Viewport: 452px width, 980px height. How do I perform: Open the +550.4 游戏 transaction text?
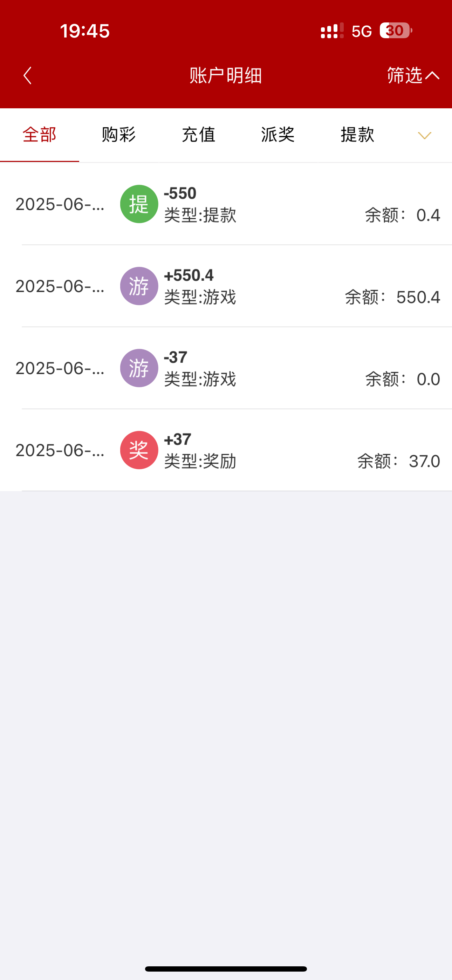point(200,286)
